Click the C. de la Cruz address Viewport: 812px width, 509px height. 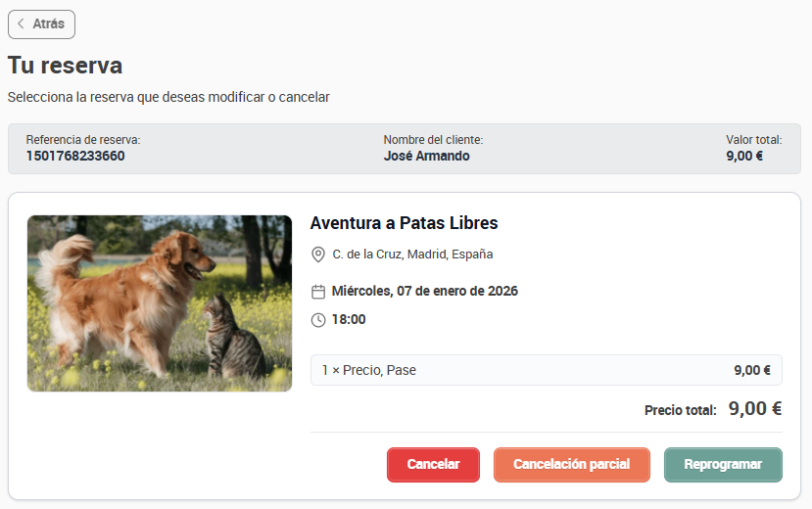412,254
